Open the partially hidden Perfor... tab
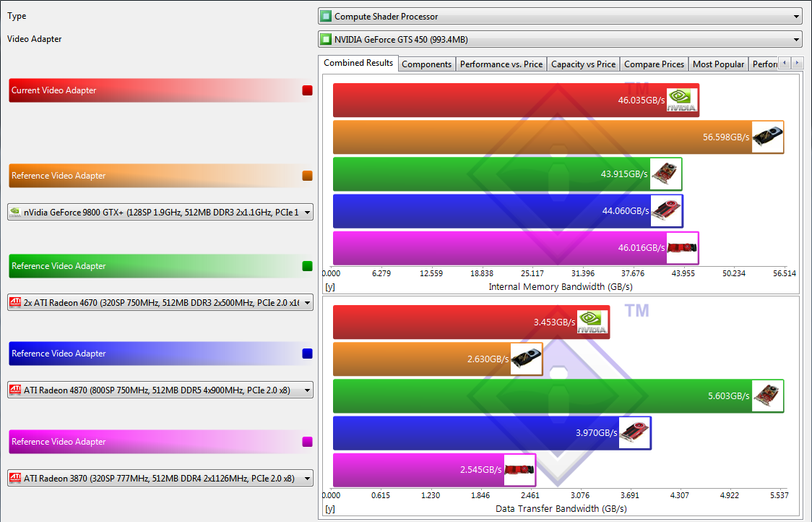 [764, 64]
